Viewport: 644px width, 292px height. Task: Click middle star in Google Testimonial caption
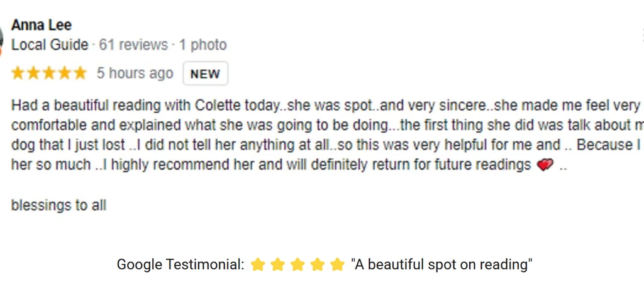(x=297, y=265)
